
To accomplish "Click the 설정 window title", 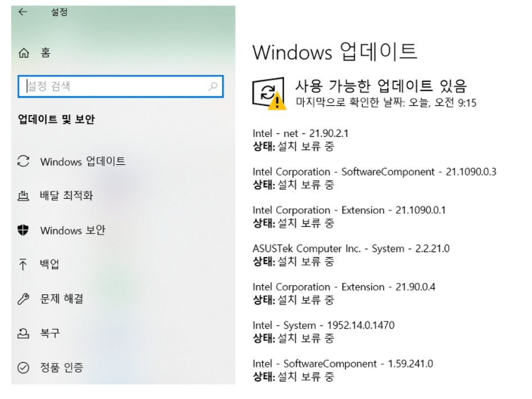I will click(x=60, y=12).
